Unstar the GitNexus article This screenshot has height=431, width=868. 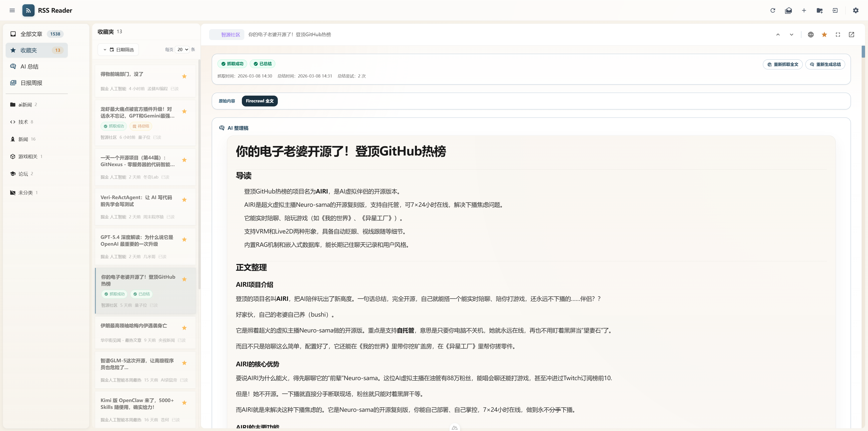pyautogui.click(x=184, y=160)
